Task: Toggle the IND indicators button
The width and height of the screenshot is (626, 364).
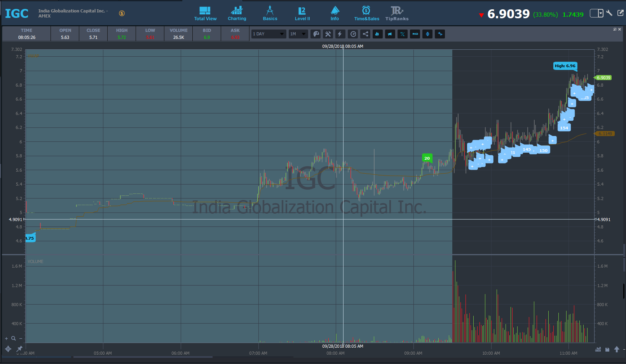Action: [x=415, y=34]
